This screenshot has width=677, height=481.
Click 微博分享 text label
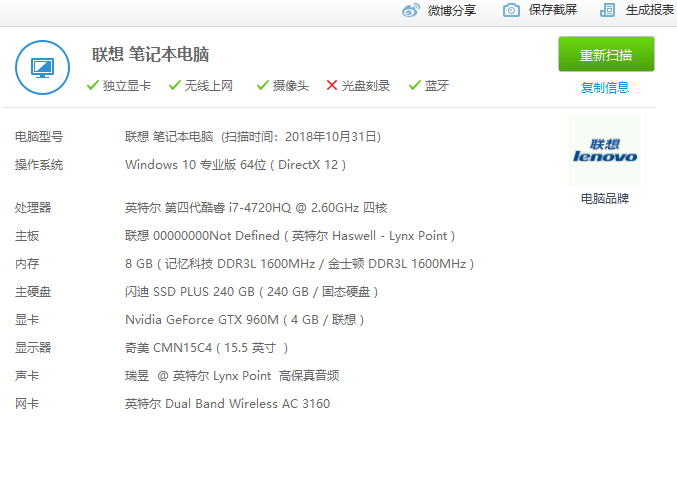tap(452, 10)
